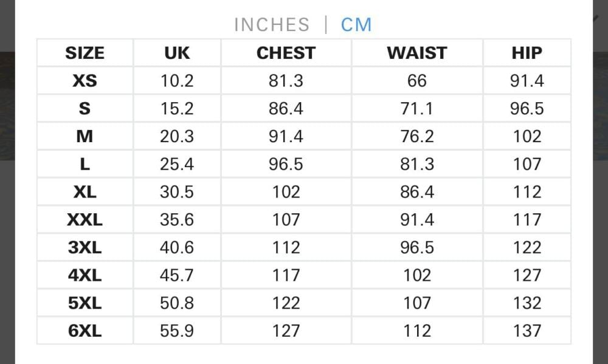608x364 pixels.
Task: Click the UK column header
Action: tap(177, 53)
